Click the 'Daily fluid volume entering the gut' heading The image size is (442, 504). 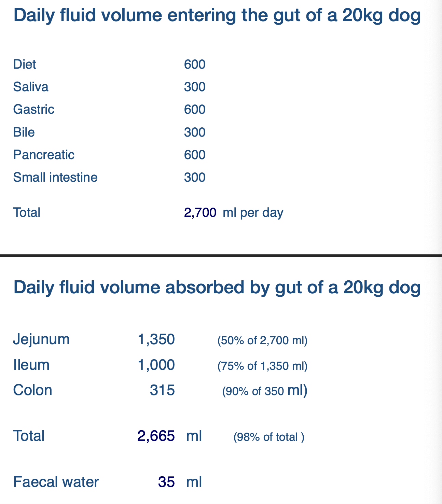[x=217, y=16]
